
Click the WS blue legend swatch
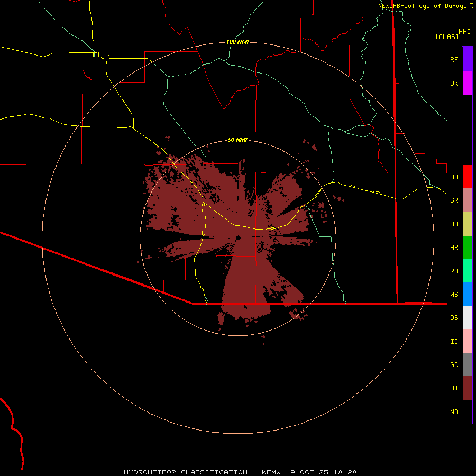pyautogui.click(x=467, y=294)
